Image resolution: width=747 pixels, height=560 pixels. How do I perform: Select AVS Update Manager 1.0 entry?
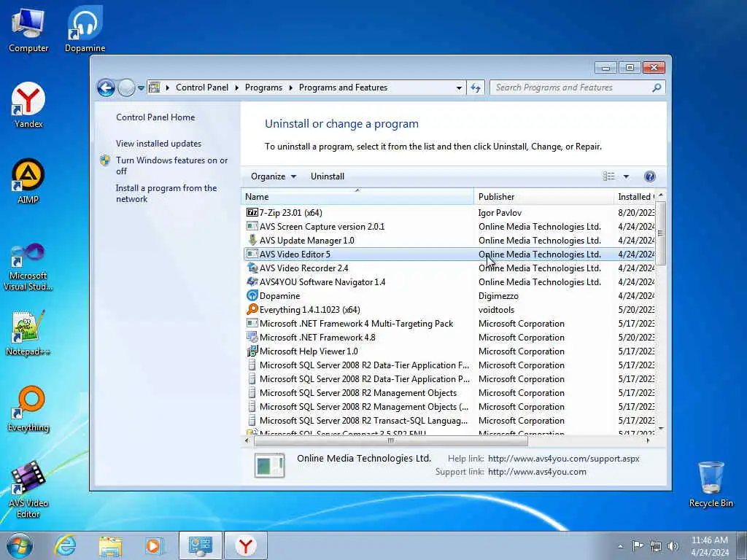pos(449,241)
